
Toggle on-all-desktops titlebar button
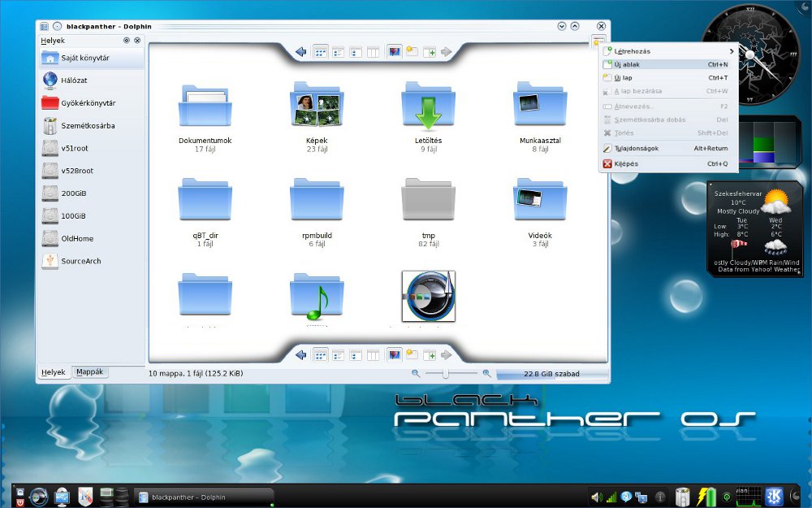58,27
